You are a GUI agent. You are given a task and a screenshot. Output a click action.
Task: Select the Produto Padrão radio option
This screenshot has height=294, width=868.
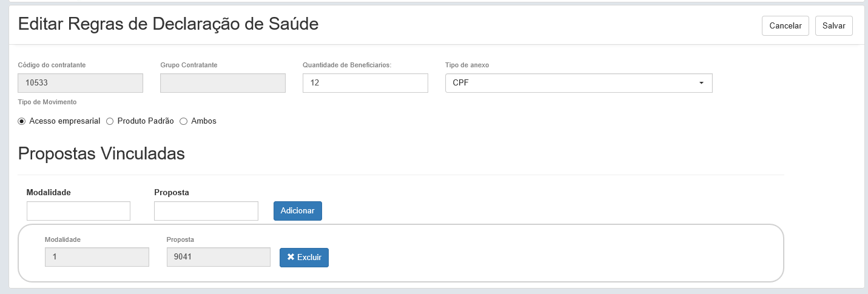point(110,121)
